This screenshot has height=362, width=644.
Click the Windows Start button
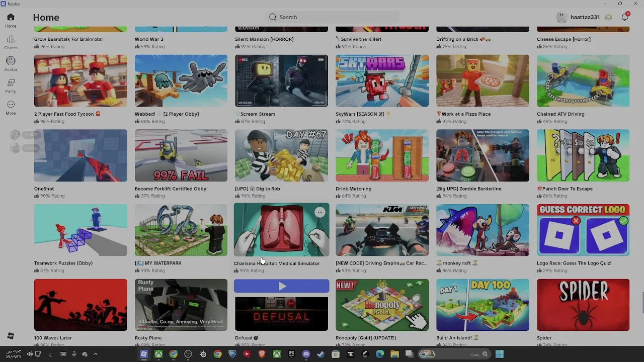pos(499,354)
